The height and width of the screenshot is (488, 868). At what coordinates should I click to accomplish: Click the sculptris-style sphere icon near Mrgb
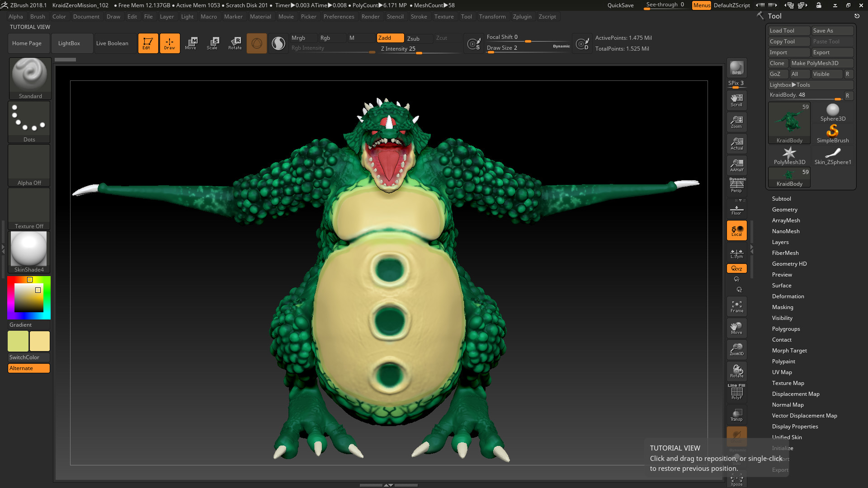click(x=257, y=43)
